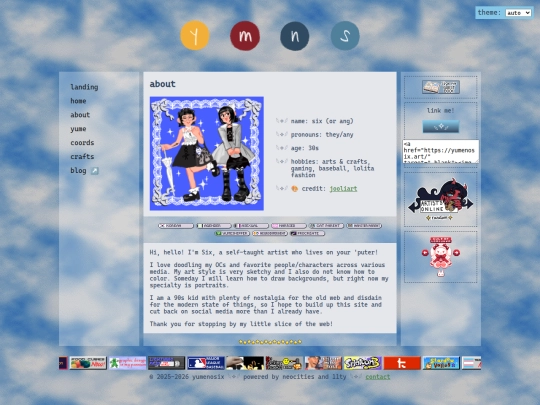Screen dimensions: 540x405
Task: Click the green-icon badge in second row
Action: click(x=232, y=233)
